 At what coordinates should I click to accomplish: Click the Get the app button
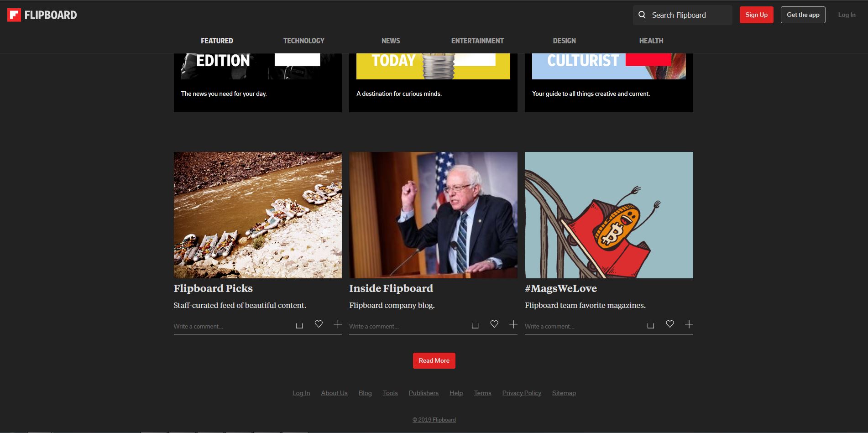[803, 15]
